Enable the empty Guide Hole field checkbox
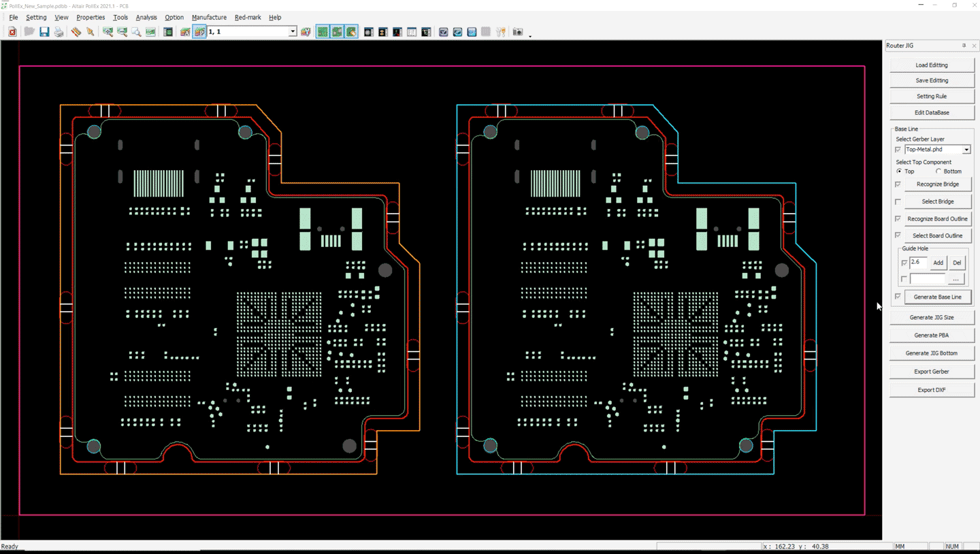This screenshot has height=554, width=980. [904, 279]
